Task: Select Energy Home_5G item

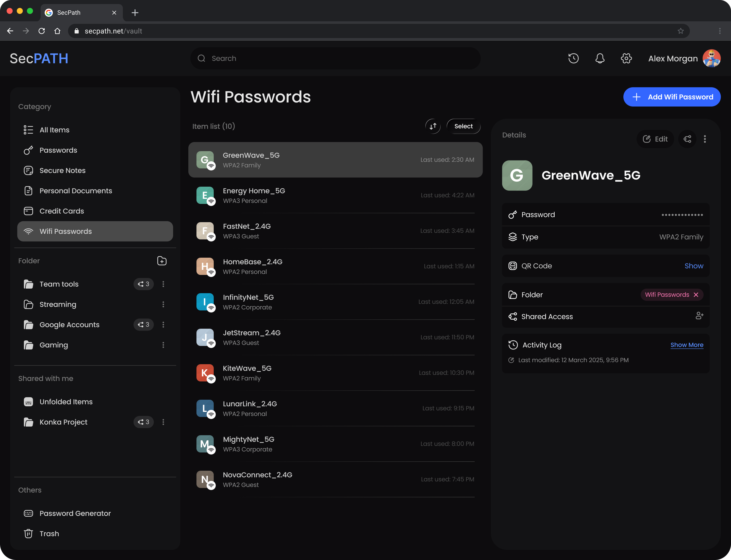Action: click(335, 195)
